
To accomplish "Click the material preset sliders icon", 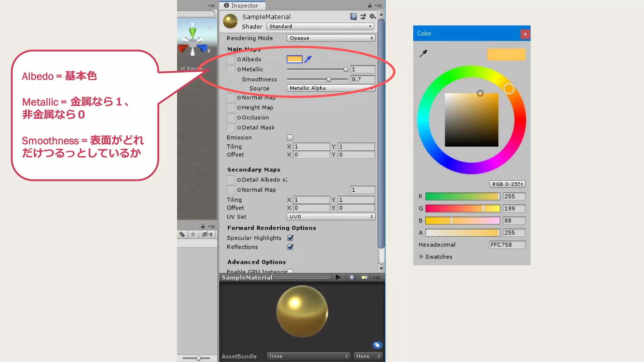I will (x=363, y=17).
